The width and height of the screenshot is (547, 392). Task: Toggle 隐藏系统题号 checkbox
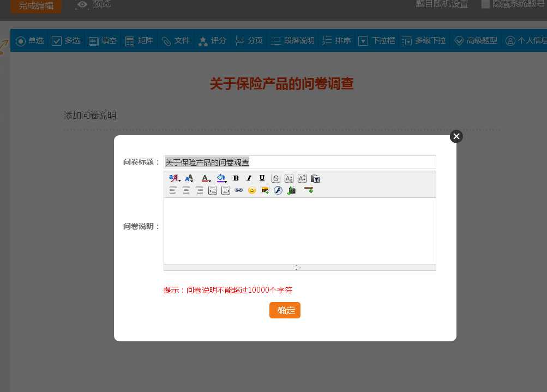485,4
